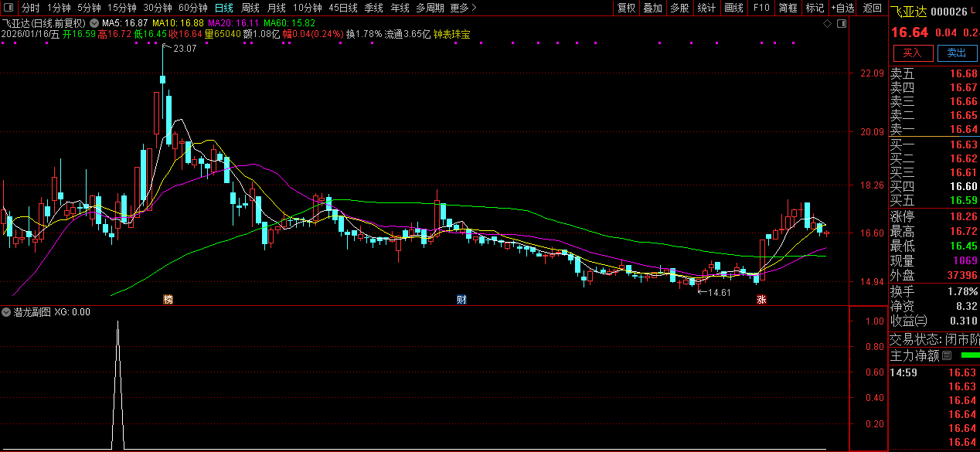Click the L flag beside stock code 000026
The width and height of the screenshot is (980, 452).
[x=975, y=12]
